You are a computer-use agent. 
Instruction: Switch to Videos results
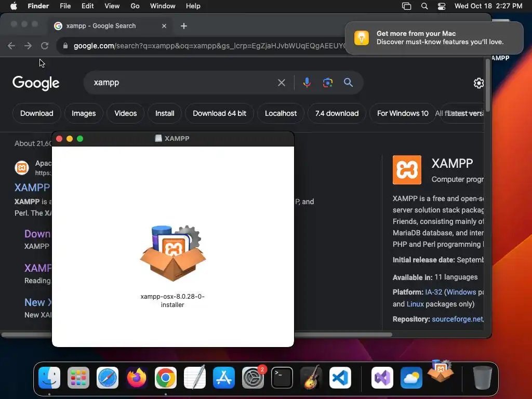click(126, 113)
